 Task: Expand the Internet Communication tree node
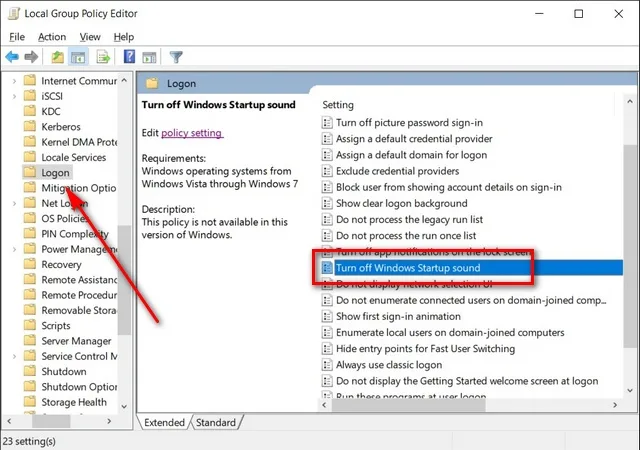pyautogui.click(x=14, y=81)
